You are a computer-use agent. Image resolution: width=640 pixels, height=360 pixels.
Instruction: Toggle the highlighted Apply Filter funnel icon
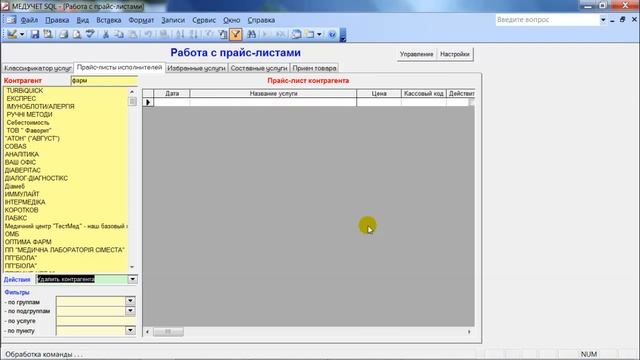coord(236,34)
